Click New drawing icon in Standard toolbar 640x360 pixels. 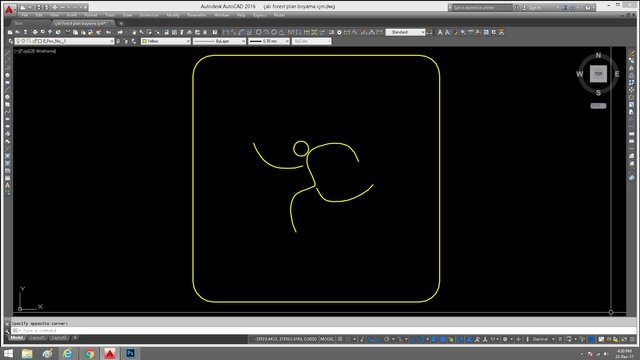(x=10, y=32)
